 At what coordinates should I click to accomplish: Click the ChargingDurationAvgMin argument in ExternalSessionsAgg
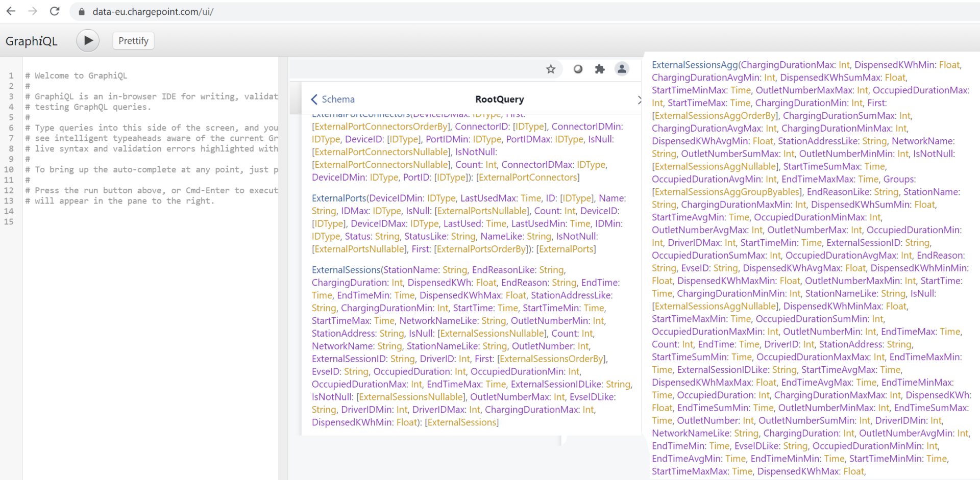705,78
